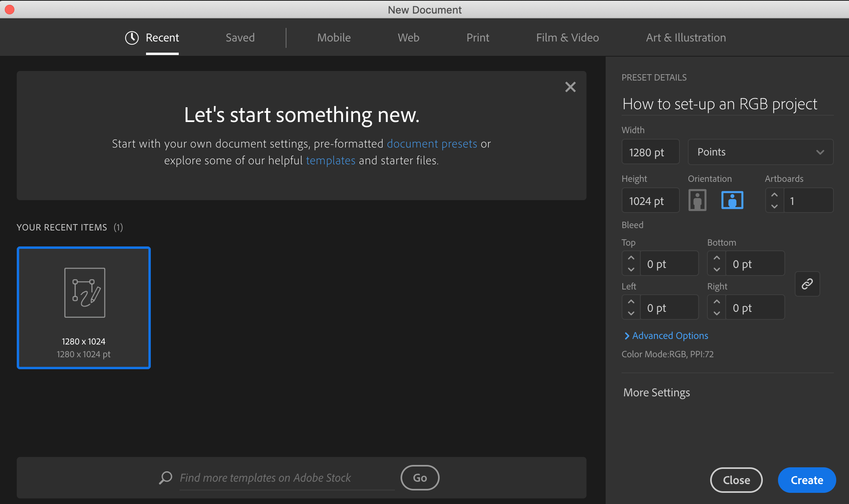Select portrait orientation

click(697, 200)
